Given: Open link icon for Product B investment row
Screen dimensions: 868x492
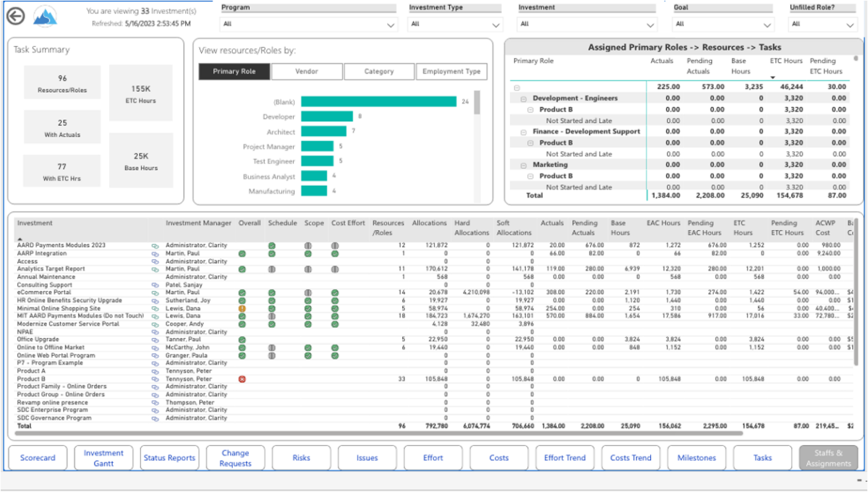Looking at the screenshot, I should click(x=154, y=378).
